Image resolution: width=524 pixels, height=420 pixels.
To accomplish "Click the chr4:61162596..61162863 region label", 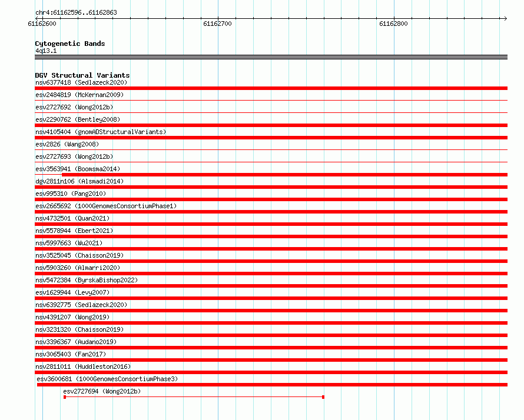I will pos(76,12).
